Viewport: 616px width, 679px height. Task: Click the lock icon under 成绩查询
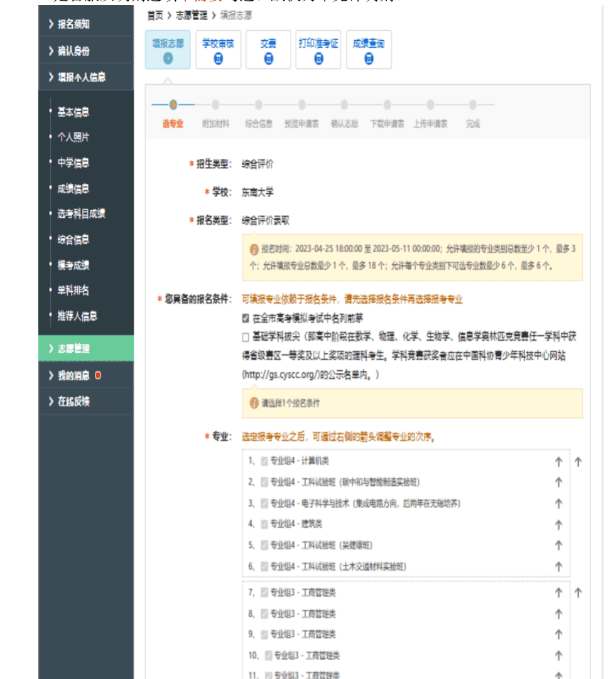click(x=369, y=59)
